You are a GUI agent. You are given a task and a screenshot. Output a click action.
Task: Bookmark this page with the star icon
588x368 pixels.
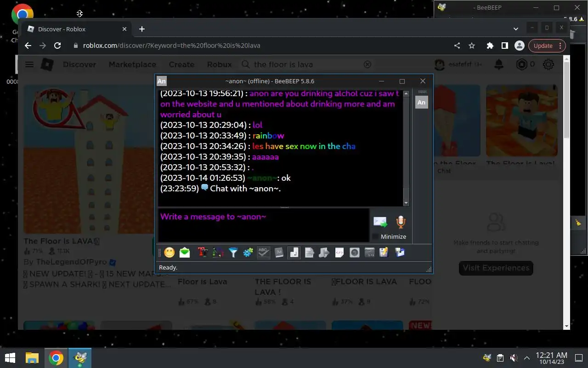[x=472, y=46]
